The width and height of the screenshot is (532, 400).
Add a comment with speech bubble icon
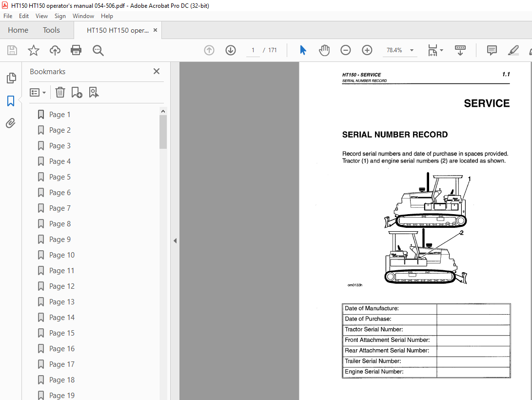[492, 50]
